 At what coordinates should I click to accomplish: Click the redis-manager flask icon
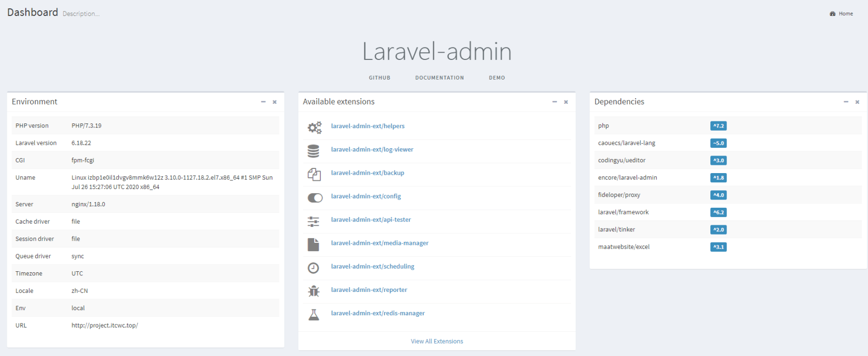coord(314,314)
